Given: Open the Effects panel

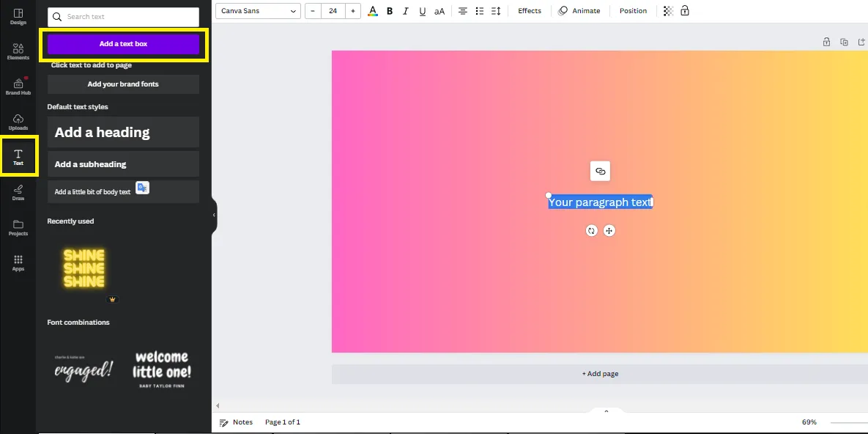Looking at the screenshot, I should (x=529, y=10).
